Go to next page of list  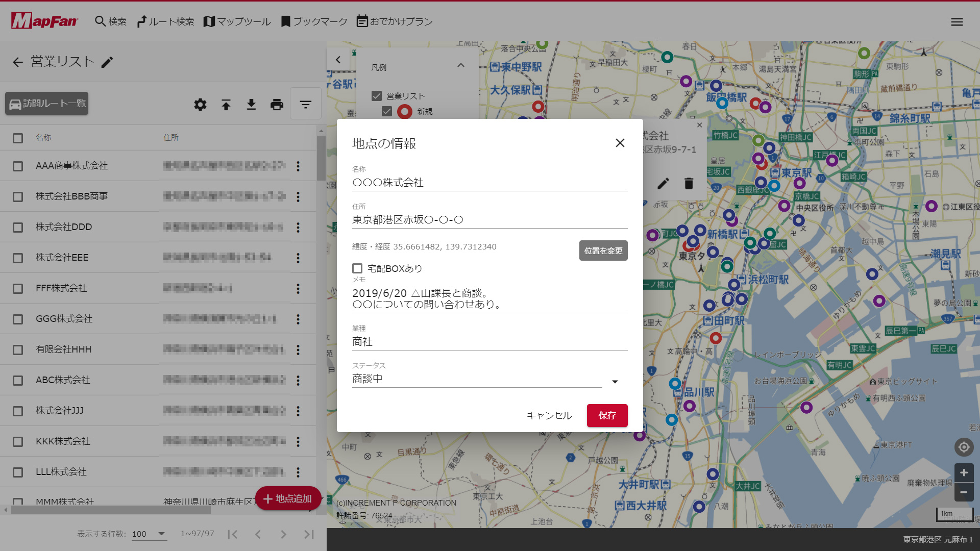click(x=283, y=534)
